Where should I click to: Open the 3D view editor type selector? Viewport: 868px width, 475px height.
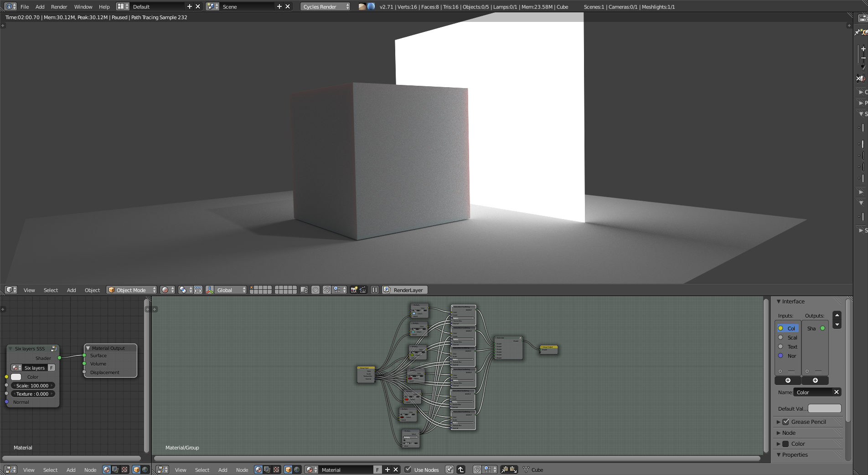pos(11,290)
